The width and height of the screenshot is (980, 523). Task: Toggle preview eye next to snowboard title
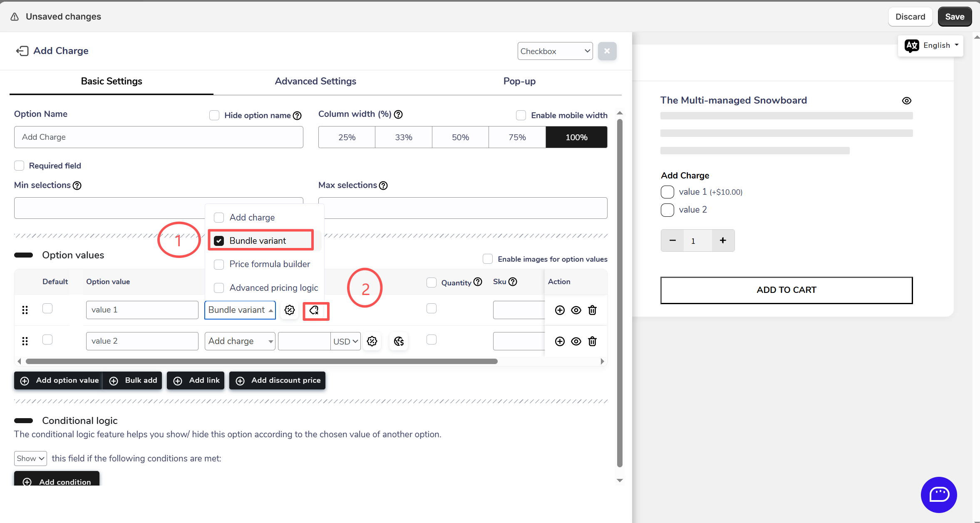point(906,101)
